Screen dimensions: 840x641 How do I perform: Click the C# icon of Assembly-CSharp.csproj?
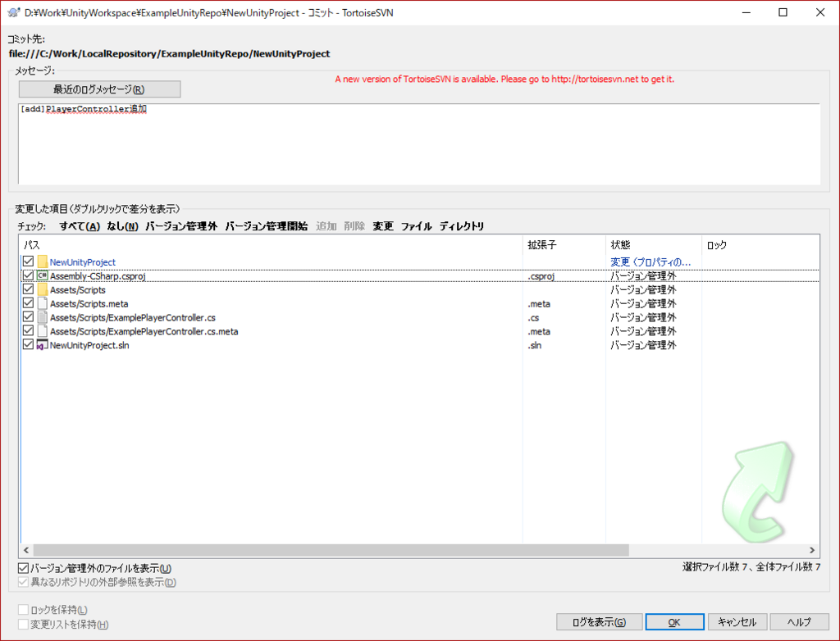click(x=43, y=275)
